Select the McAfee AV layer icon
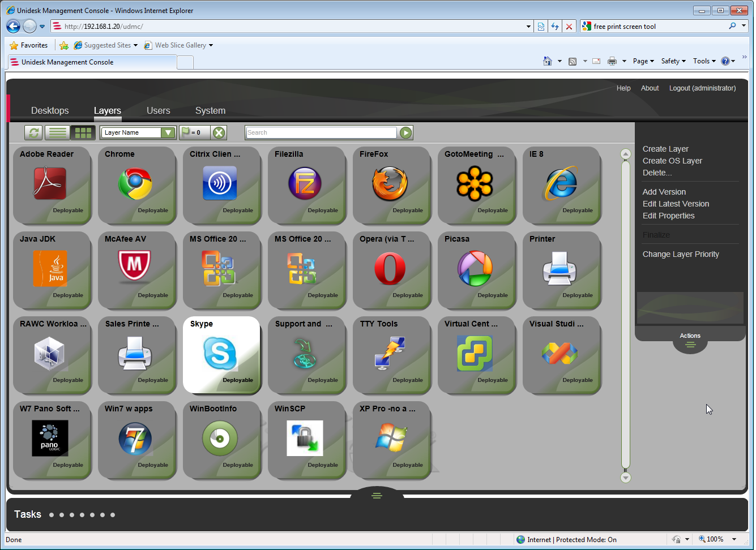Viewport: 756px width, 550px height. point(135,267)
